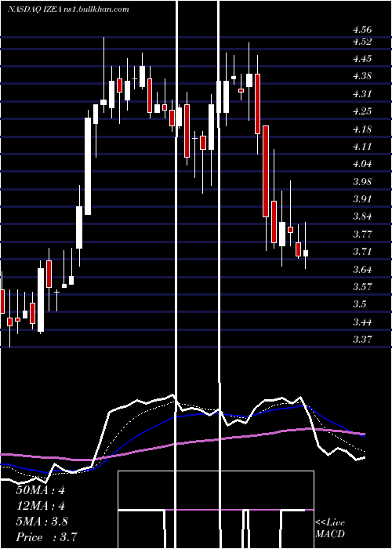Select the 12MA : 4 legend entry

coord(40,506)
